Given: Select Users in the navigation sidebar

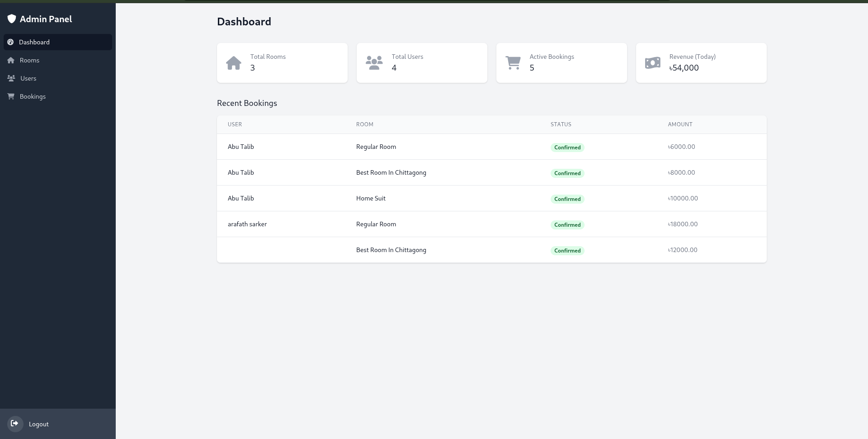Looking at the screenshot, I should pos(28,78).
